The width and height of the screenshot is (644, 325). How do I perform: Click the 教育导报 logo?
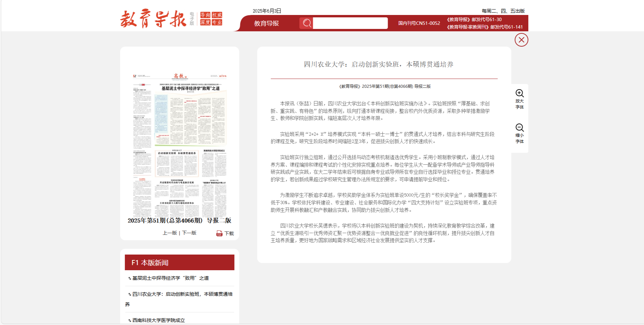pos(153,19)
